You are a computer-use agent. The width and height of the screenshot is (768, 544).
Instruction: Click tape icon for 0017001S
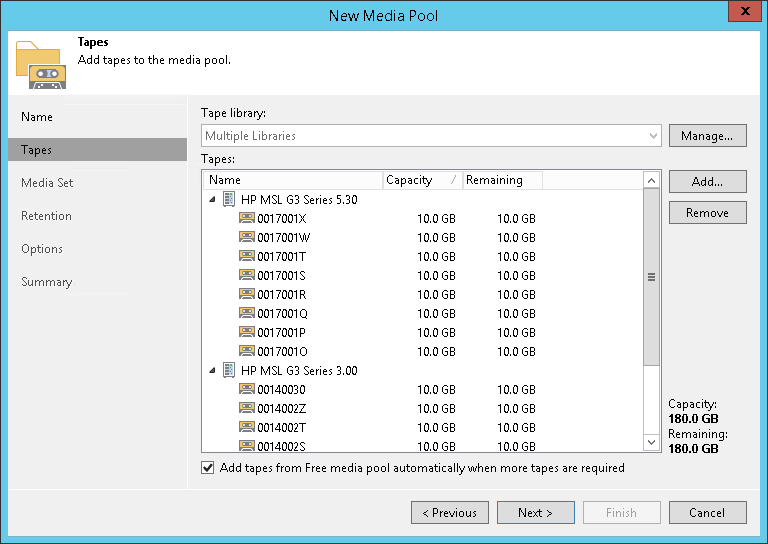click(x=246, y=275)
